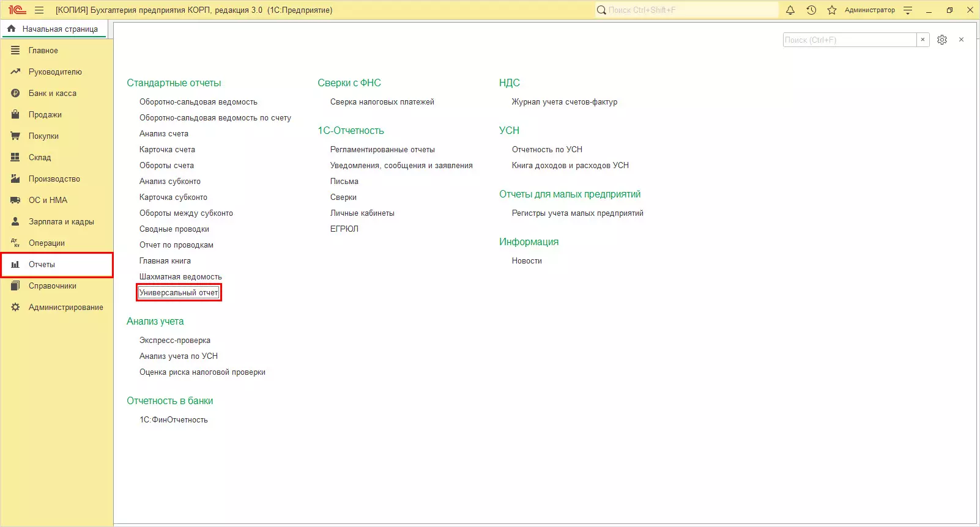Open the 1C main menu logo

[x=17, y=10]
